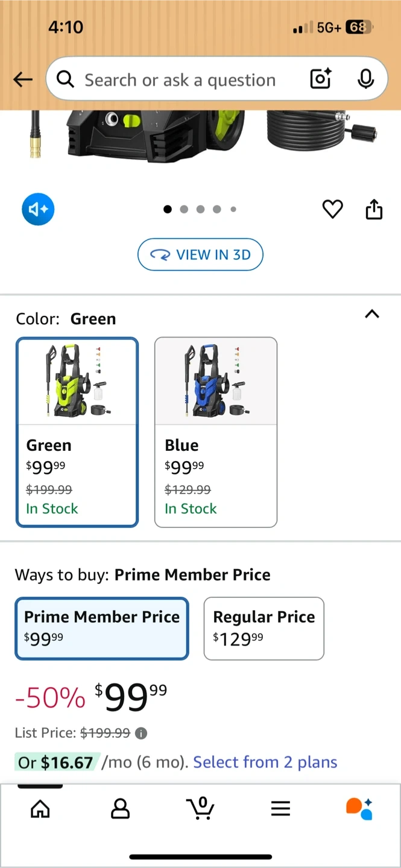This screenshot has height=868, width=401.
Task: Tap the share icon
Action: 374,209
